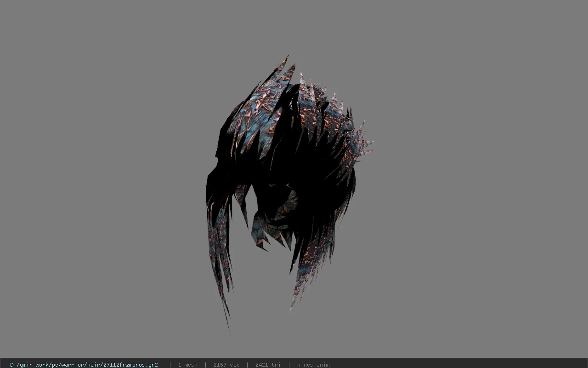Click the '2157 vtx' vertex count
The width and height of the screenshot is (588, 368).
(226, 365)
